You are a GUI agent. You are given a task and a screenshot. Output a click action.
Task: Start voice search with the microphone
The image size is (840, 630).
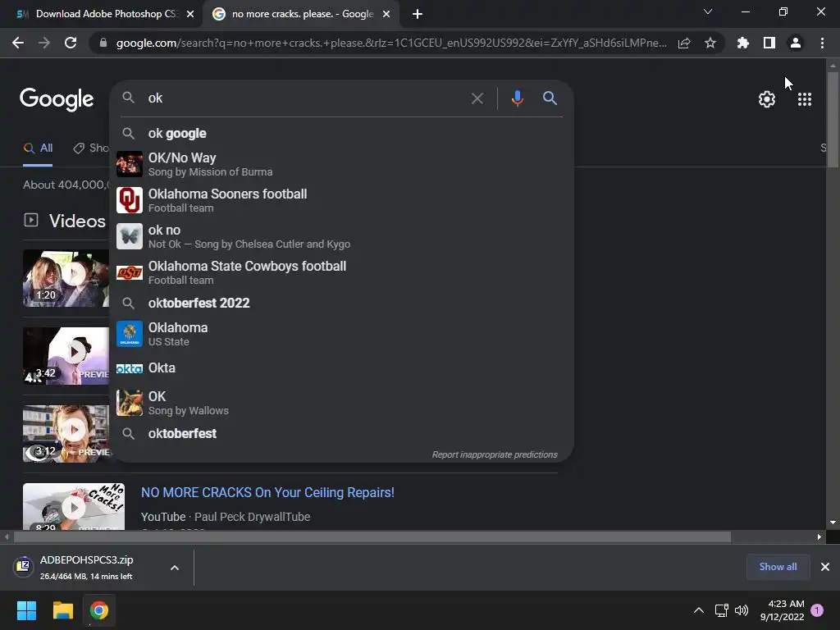(x=517, y=98)
